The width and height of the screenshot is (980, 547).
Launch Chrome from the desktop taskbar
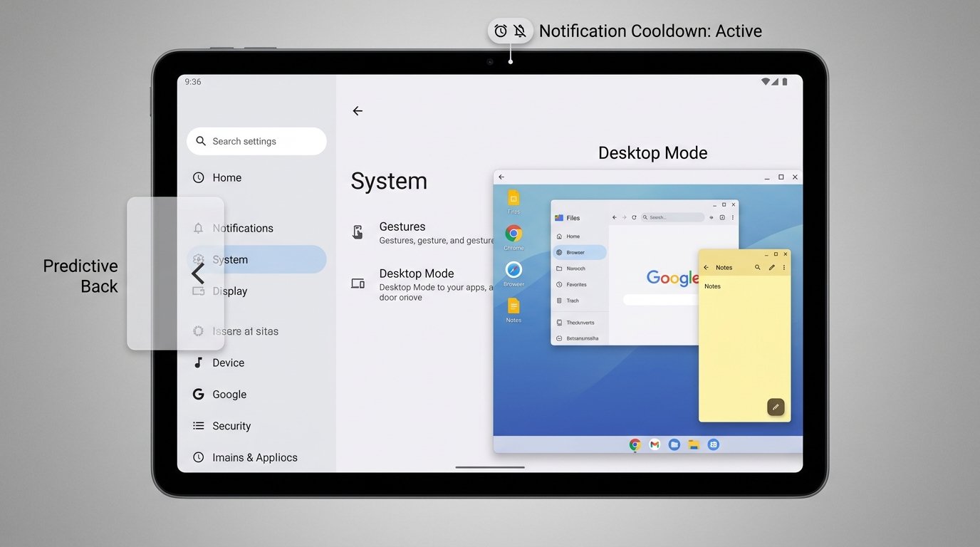point(635,445)
